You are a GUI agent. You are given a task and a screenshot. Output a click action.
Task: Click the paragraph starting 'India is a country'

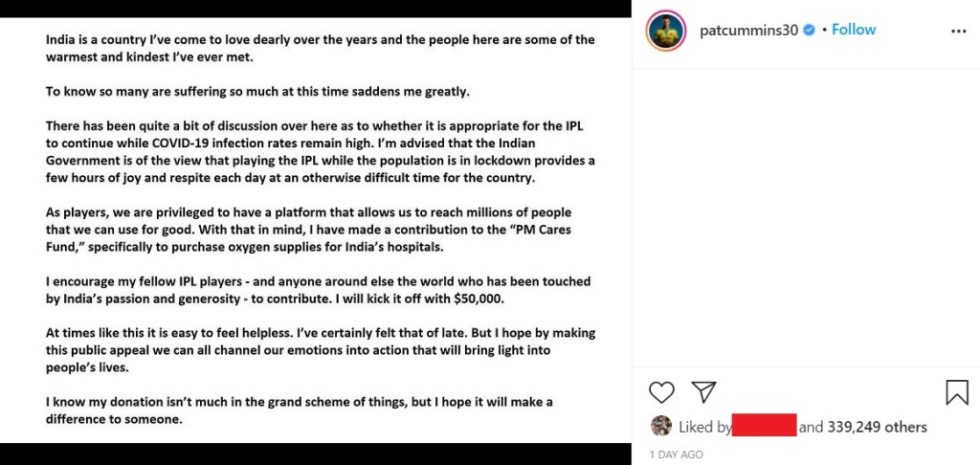[321, 48]
